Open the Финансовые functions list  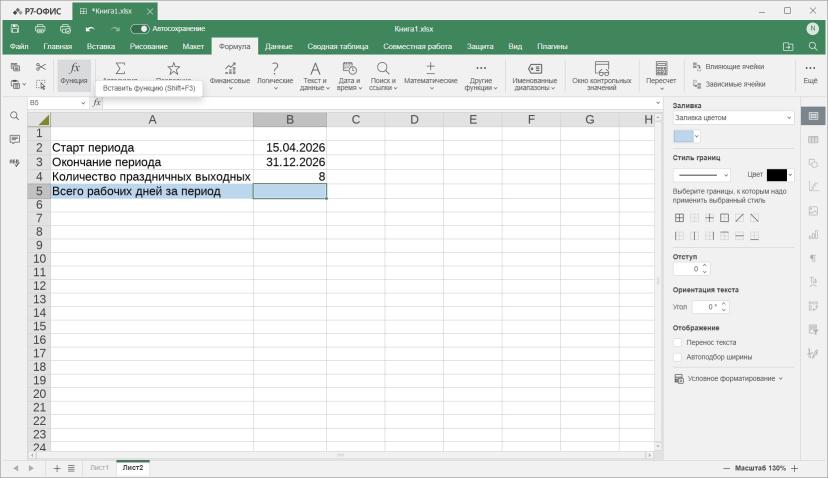point(230,74)
